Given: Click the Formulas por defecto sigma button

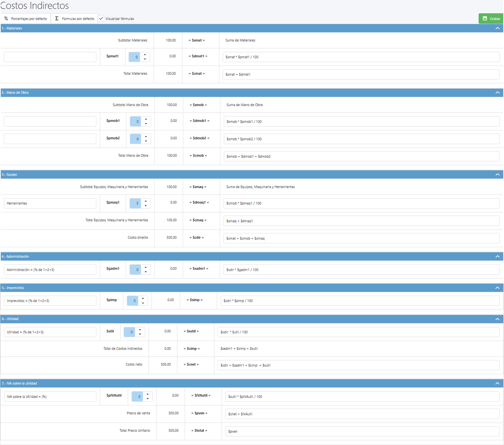Looking at the screenshot, I should tap(75, 19).
